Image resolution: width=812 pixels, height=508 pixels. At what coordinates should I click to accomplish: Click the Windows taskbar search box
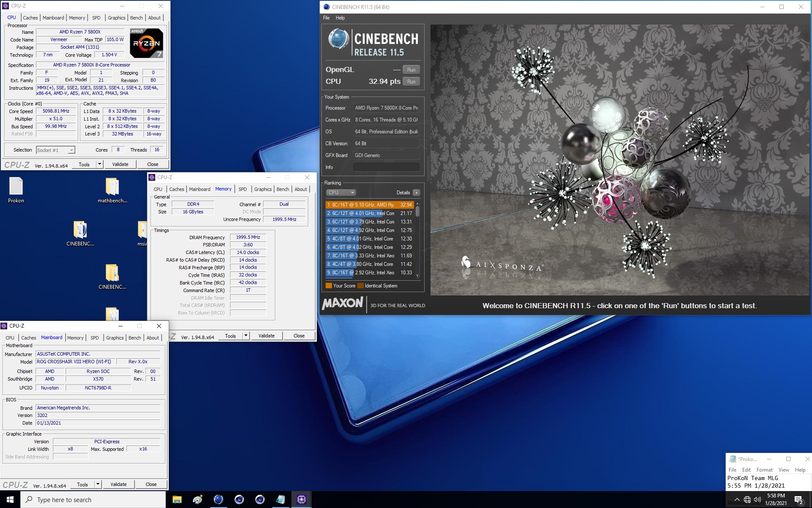pyautogui.click(x=93, y=500)
